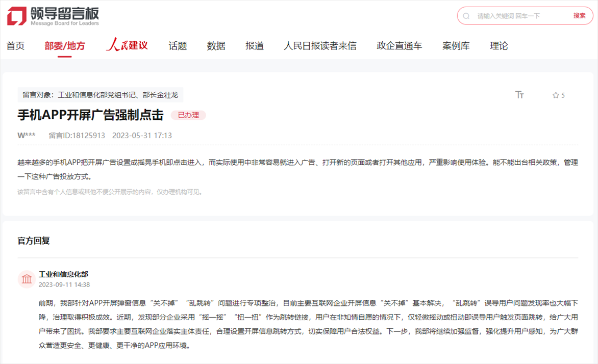This screenshot has height=364, width=598.
Task: Navigate to 政企直通车
Action: (399, 46)
